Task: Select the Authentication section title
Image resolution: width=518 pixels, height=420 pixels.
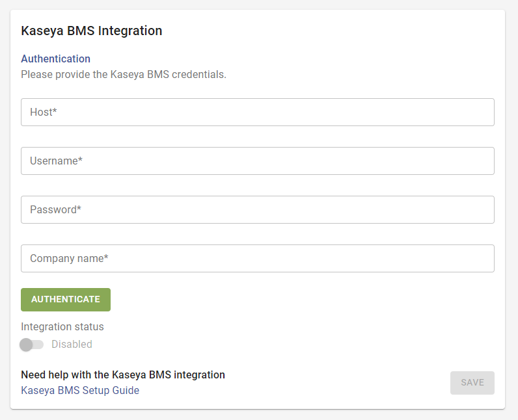Action: [56, 59]
